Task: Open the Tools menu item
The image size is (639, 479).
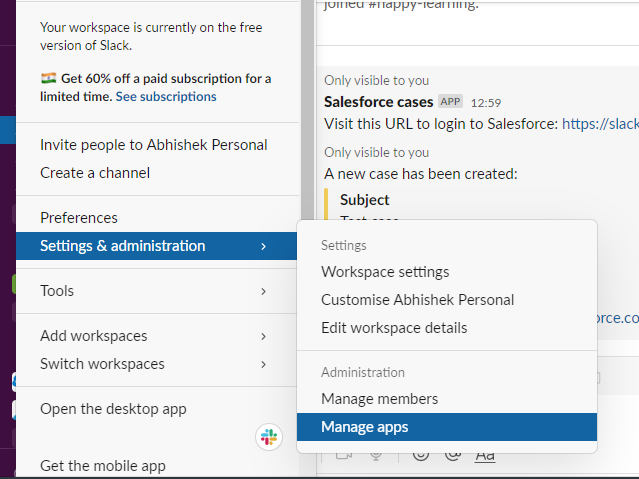Action: 158,291
